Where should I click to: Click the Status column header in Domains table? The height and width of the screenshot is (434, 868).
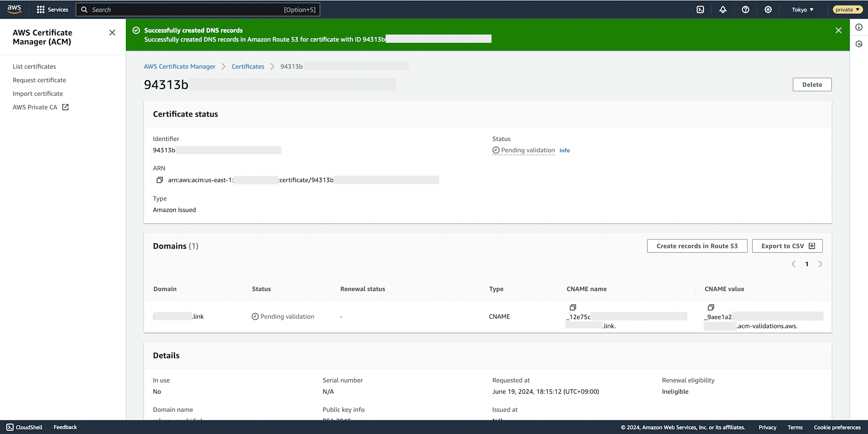[x=261, y=289]
